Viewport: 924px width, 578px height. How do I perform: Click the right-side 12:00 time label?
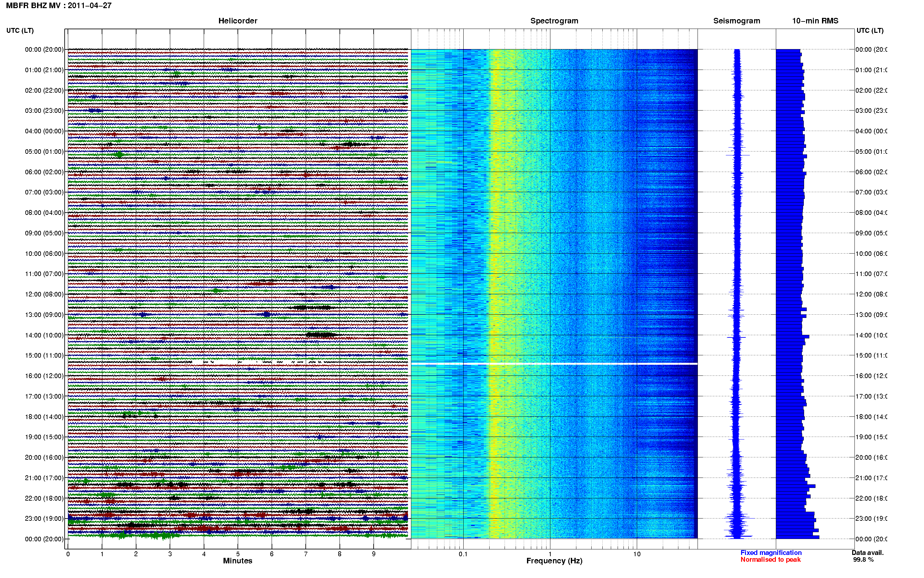point(871,294)
